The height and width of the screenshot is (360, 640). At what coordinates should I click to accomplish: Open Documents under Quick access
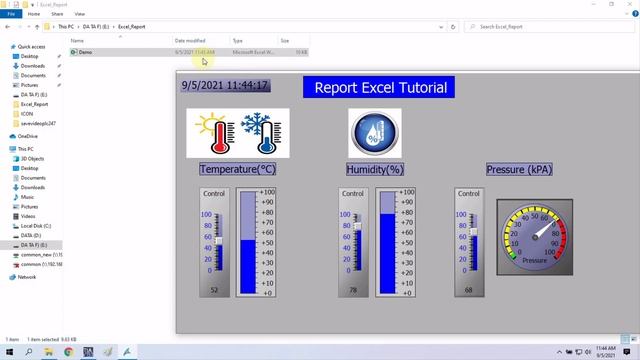[33, 76]
